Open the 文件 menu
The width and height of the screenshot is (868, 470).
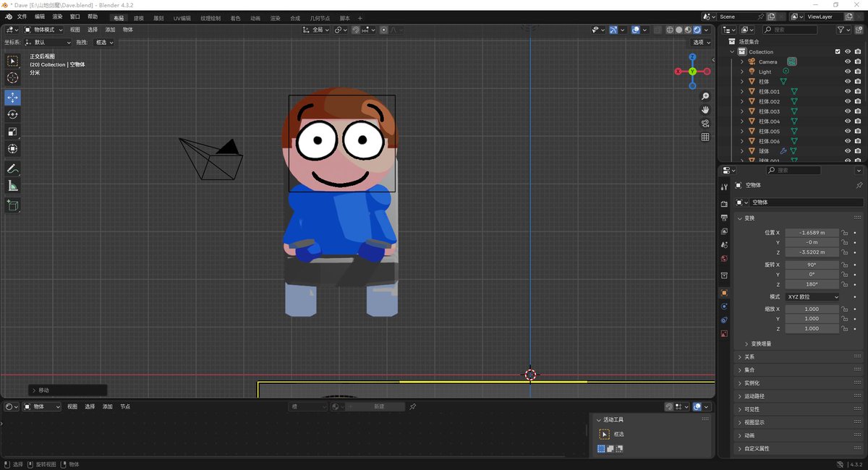coord(22,17)
